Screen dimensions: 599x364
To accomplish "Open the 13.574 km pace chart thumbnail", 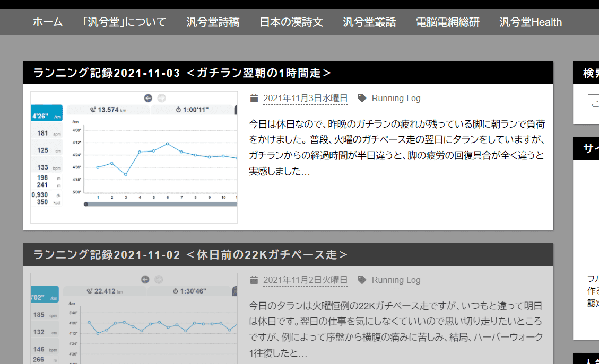I will pyautogui.click(x=134, y=157).
